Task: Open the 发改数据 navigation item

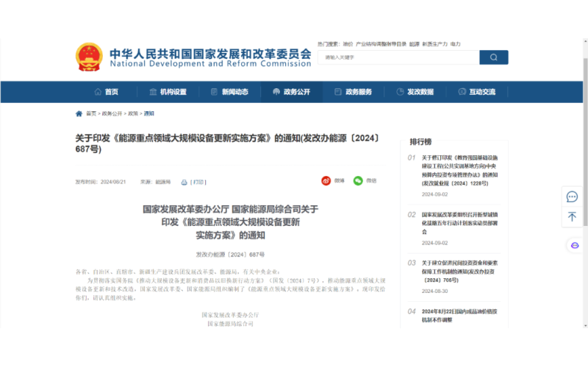Action: click(415, 92)
